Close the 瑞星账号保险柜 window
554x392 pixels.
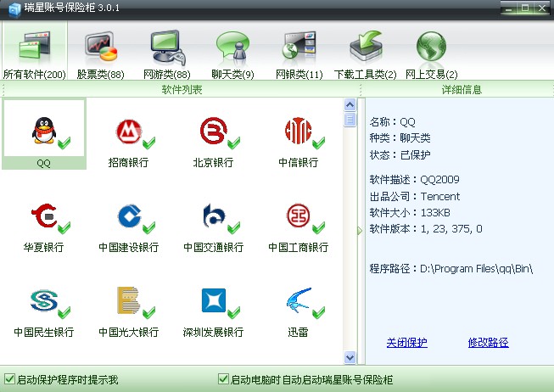click(x=541, y=8)
